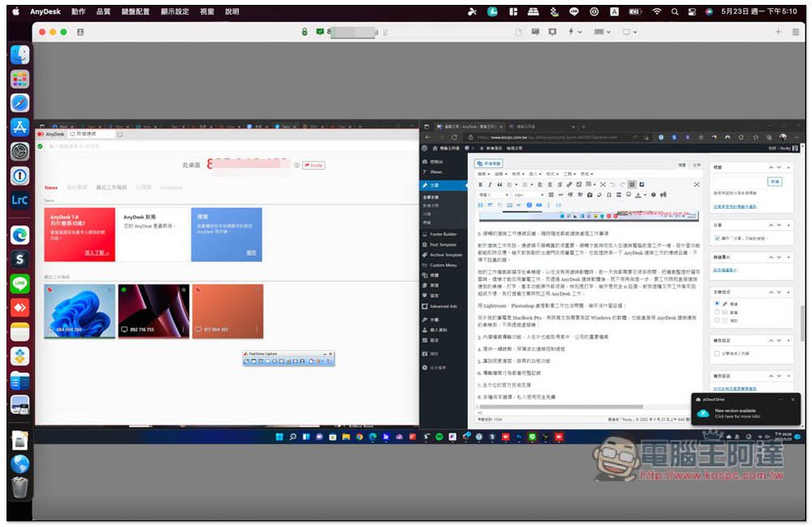Launch Lightroom Classic from the Dock

[19, 200]
